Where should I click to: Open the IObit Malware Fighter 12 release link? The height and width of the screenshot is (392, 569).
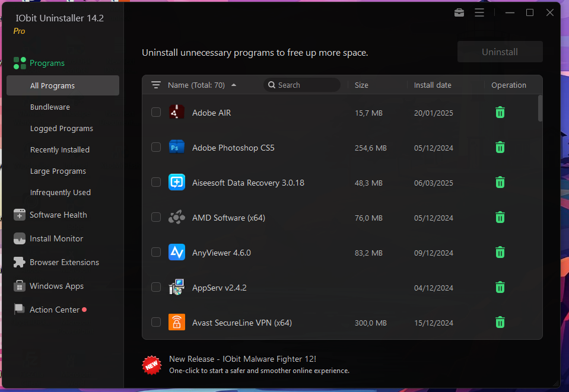click(x=242, y=359)
